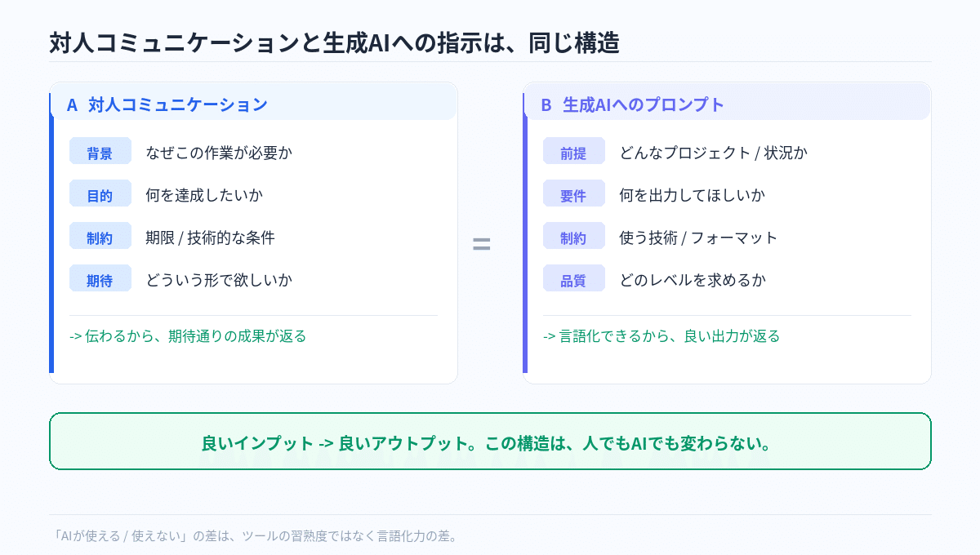Click the 目的 badge in panel A
This screenshot has height=555, width=980.
[100, 193]
